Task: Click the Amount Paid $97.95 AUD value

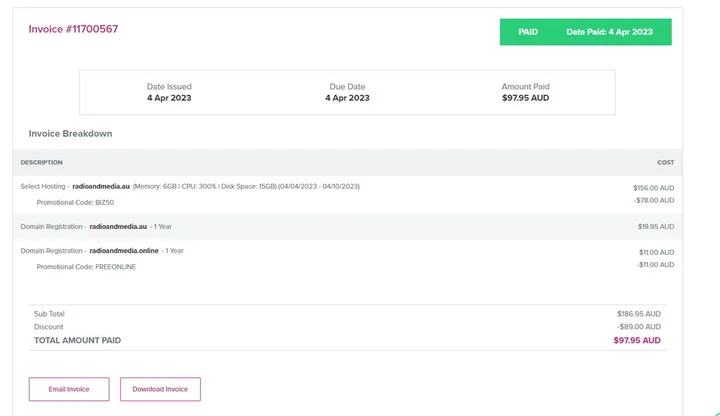Action: (x=525, y=98)
